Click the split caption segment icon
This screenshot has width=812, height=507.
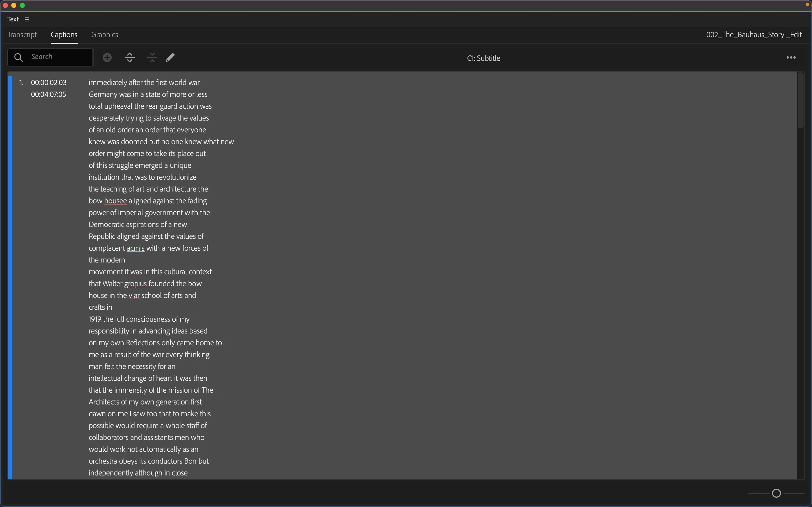129,58
